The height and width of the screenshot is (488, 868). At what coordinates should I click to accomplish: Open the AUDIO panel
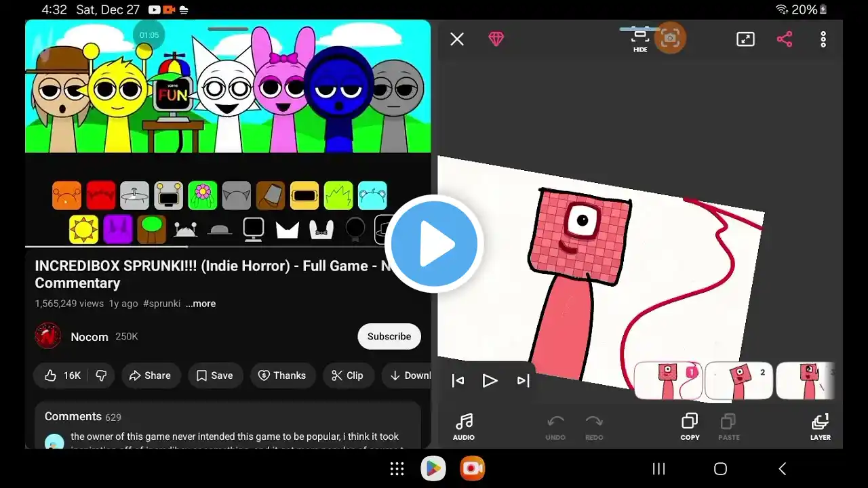pyautogui.click(x=464, y=427)
